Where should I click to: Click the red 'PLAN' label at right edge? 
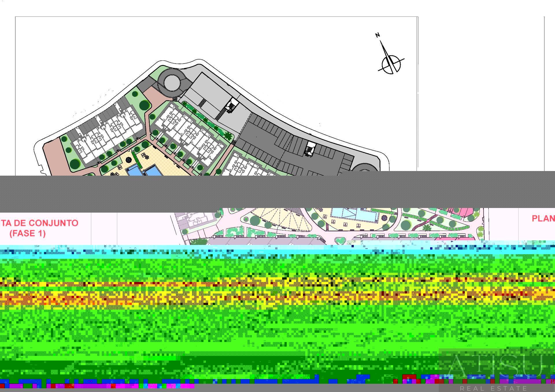point(543,218)
